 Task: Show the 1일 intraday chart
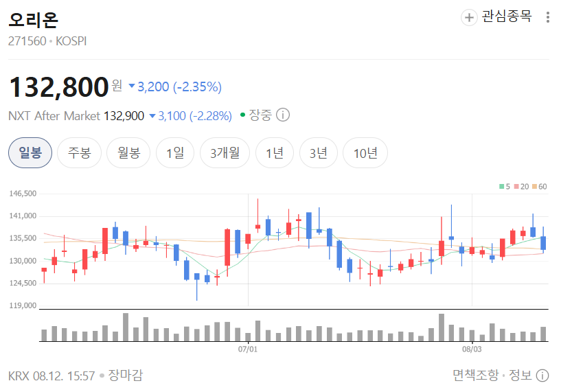pyautogui.click(x=175, y=152)
